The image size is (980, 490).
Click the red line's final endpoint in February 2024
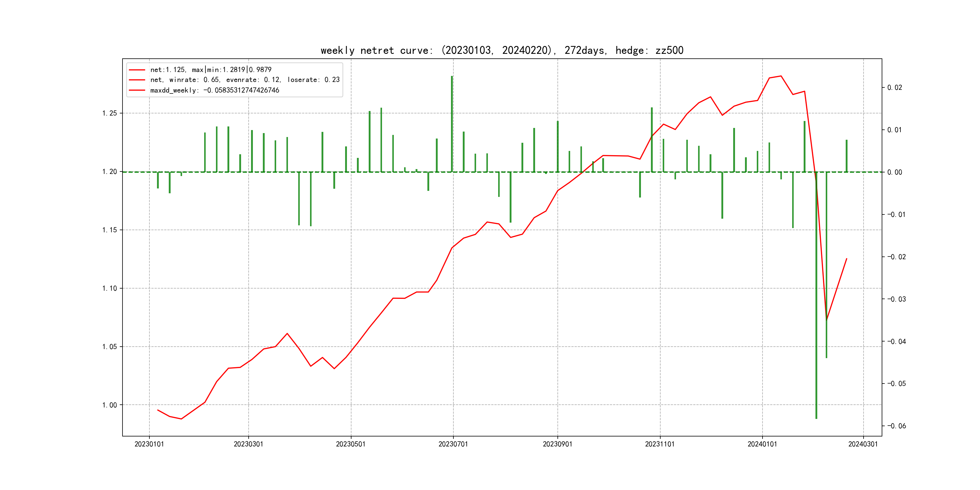(x=847, y=259)
